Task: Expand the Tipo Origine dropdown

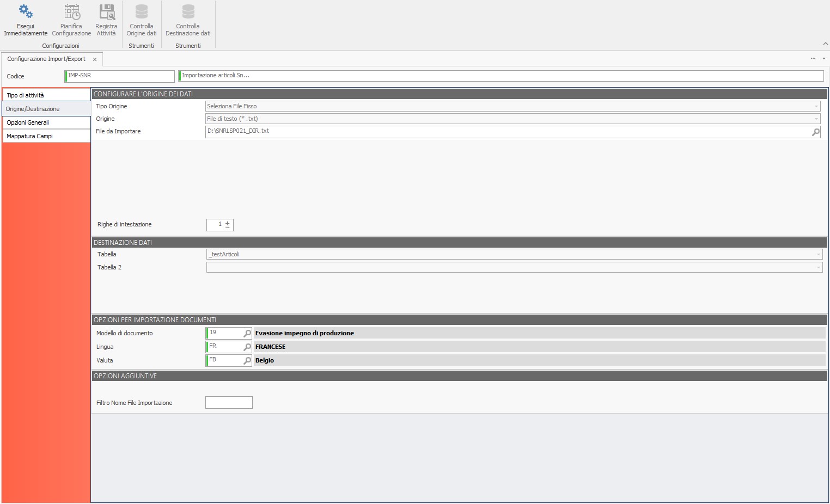Action: pyautogui.click(x=816, y=107)
